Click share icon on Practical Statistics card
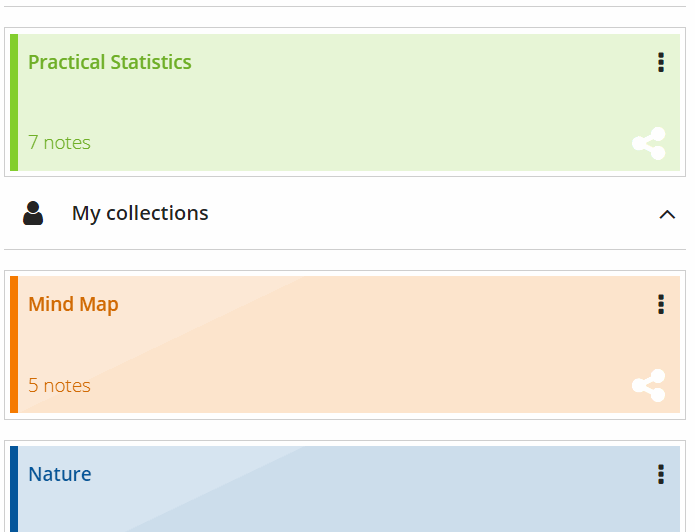This screenshot has height=532, width=695. (x=649, y=144)
